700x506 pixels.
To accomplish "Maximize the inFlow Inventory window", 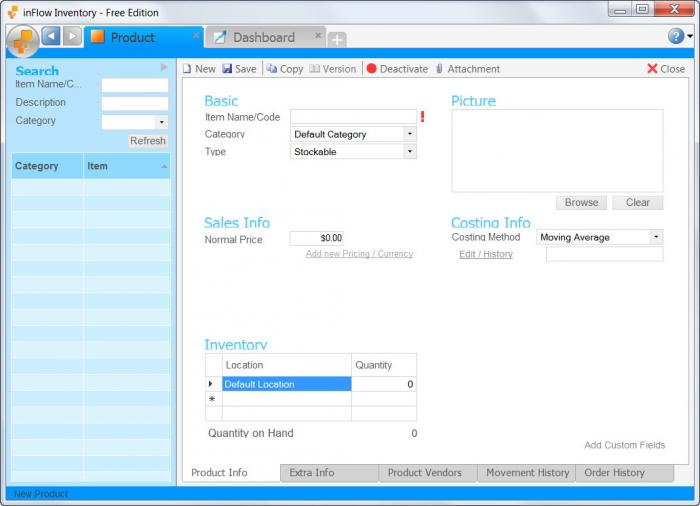I will click(x=642, y=9).
